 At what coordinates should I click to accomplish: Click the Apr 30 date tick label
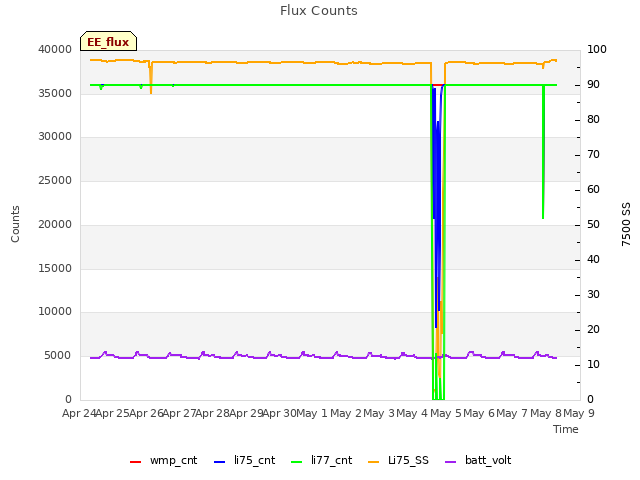pos(280,413)
